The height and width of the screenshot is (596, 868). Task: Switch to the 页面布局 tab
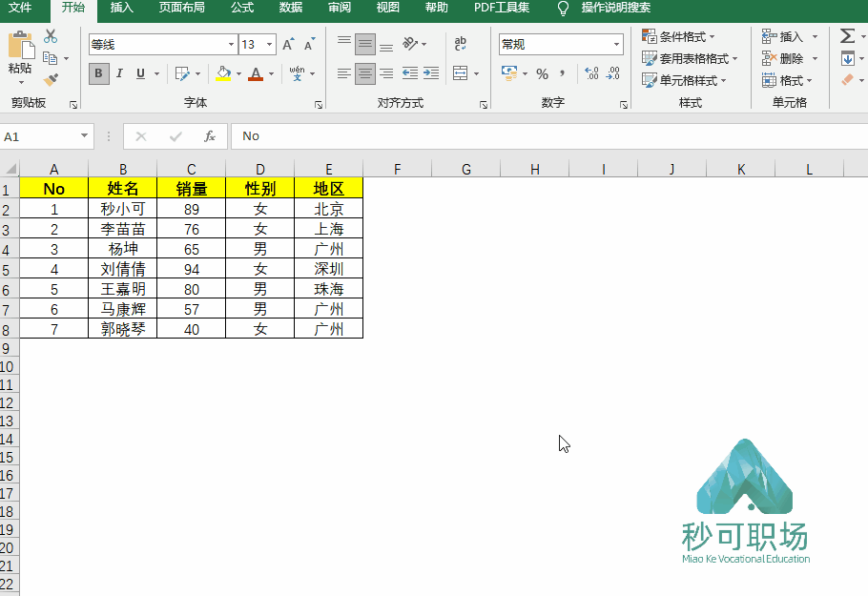coord(182,8)
